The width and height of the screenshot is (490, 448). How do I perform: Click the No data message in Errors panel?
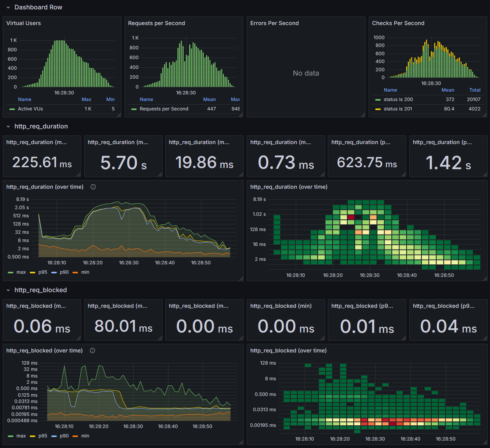pos(306,73)
